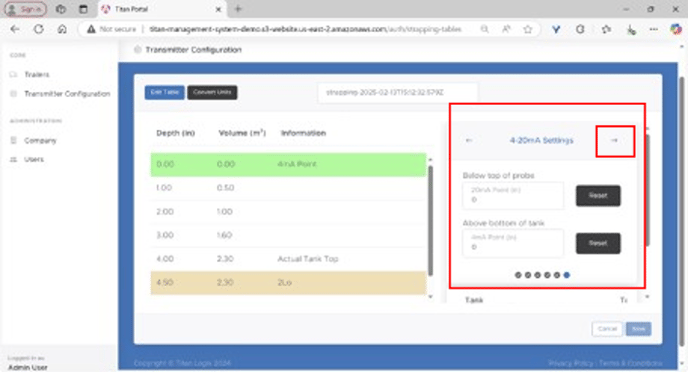Click the Cancel button
The image size is (688, 372).
point(607,329)
